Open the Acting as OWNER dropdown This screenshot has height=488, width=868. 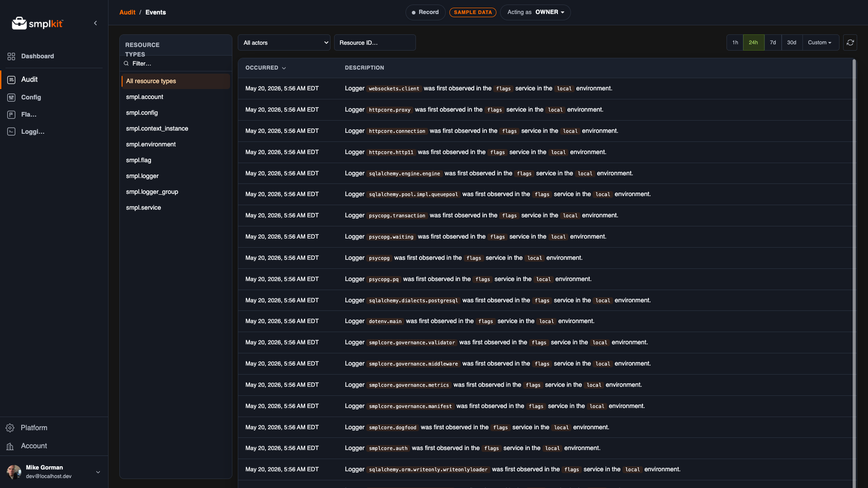point(535,12)
